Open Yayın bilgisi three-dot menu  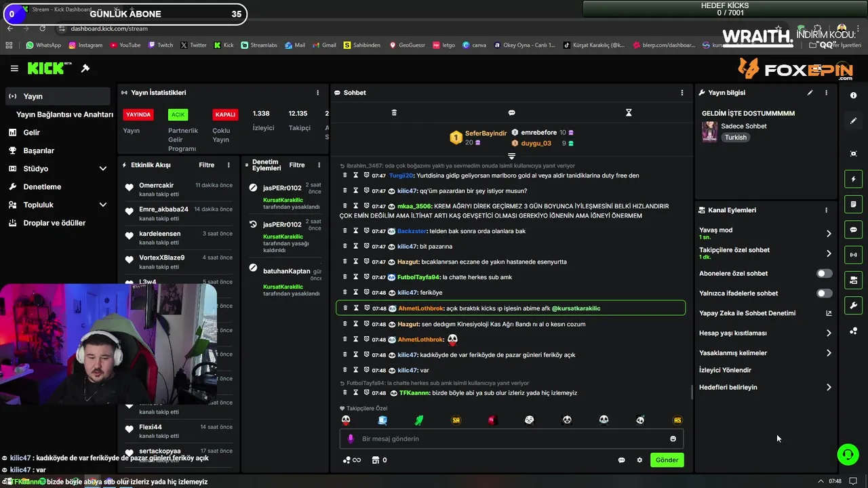pyautogui.click(x=826, y=93)
